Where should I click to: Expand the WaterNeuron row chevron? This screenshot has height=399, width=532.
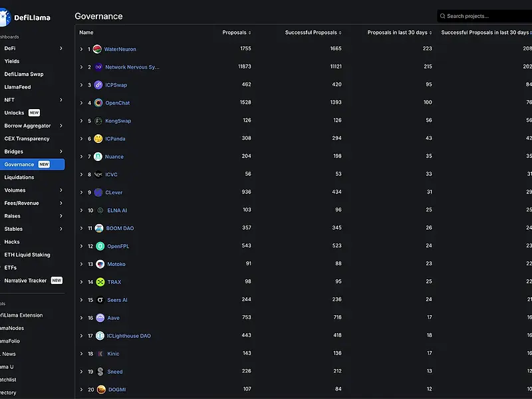81,49
